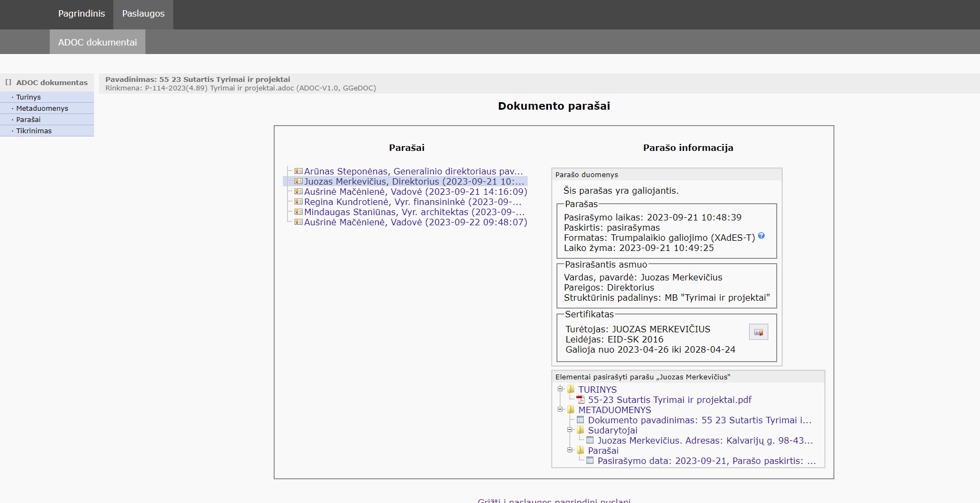Screen dimensions: 980x503
Task: Collapse the Sudarytojai subfolder node
Action: tap(570, 430)
